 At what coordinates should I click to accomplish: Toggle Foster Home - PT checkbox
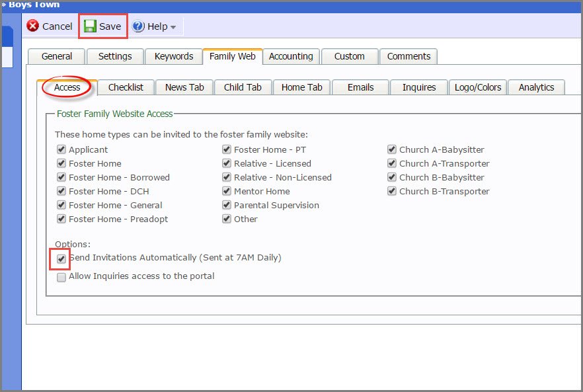tap(227, 149)
